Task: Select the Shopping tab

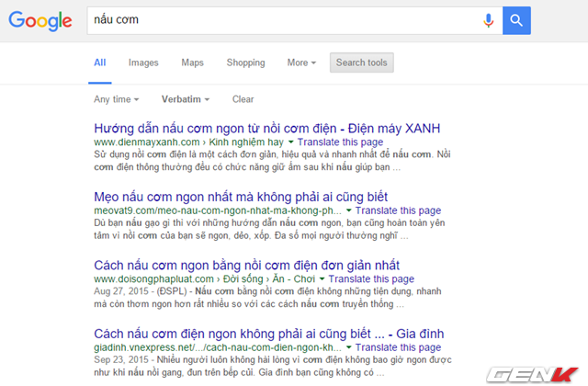Action: click(x=245, y=62)
